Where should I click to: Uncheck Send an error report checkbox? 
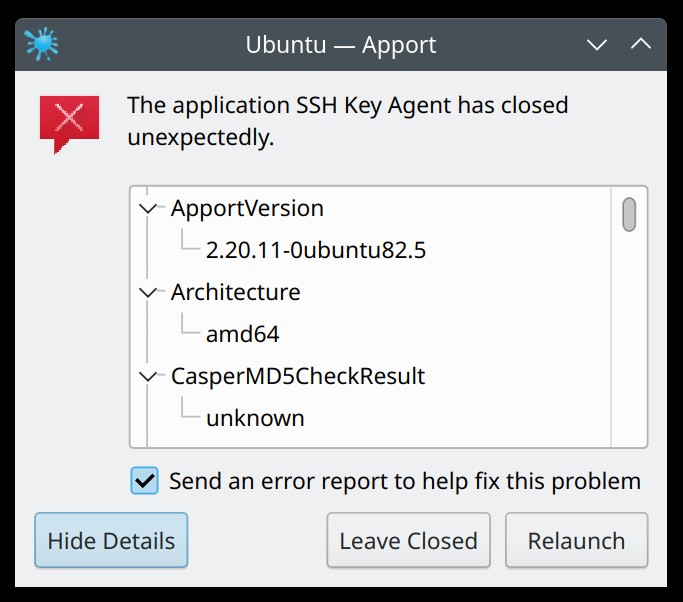(x=144, y=481)
